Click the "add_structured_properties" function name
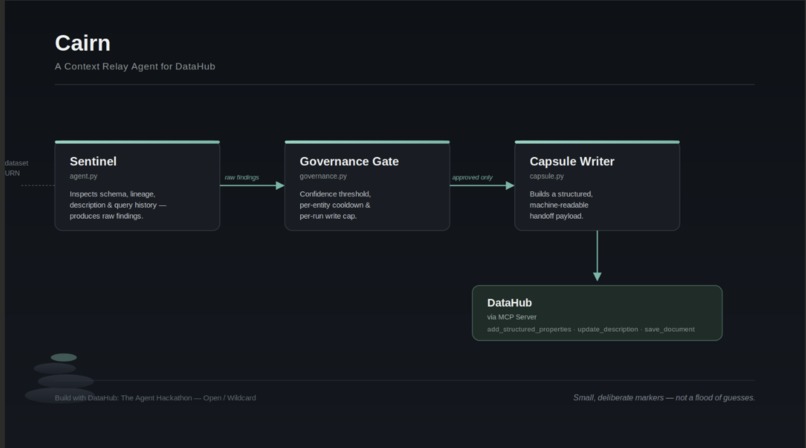806x448 pixels. coord(529,329)
